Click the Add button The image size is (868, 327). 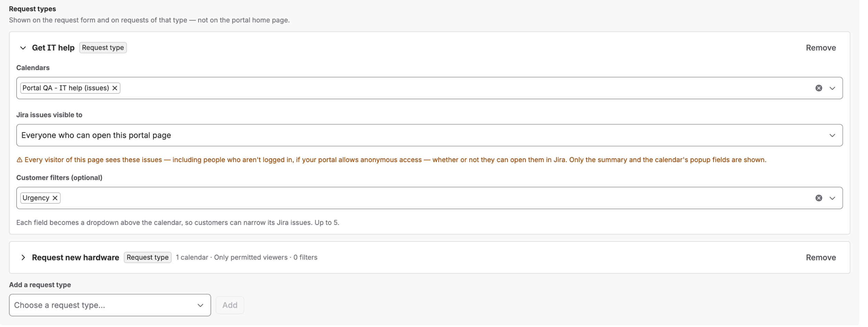click(x=230, y=305)
